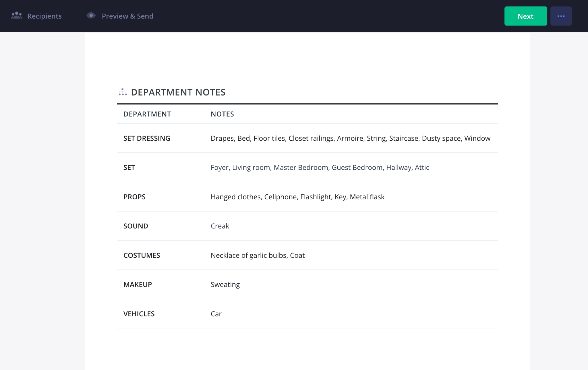Click the Props notes listing Hanged clothes
This screenshot has width=588, height=370.
click(297, 197)
